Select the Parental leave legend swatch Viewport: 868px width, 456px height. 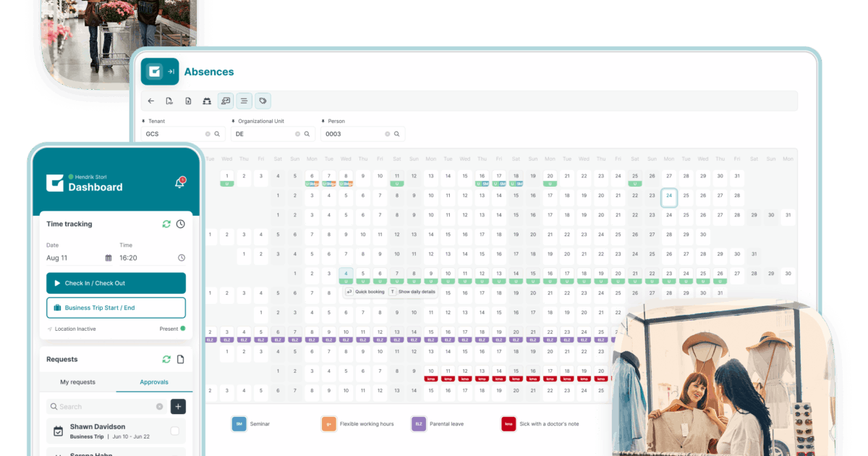click(x=418, y=423)
